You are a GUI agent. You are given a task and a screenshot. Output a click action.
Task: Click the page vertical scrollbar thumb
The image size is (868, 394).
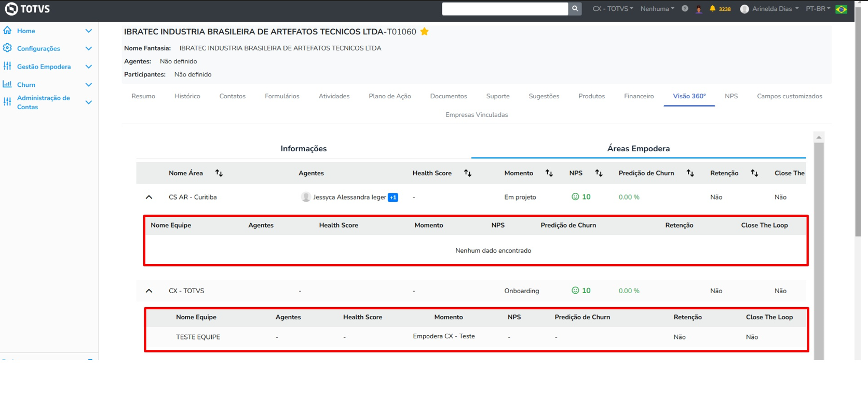(859, 122)
